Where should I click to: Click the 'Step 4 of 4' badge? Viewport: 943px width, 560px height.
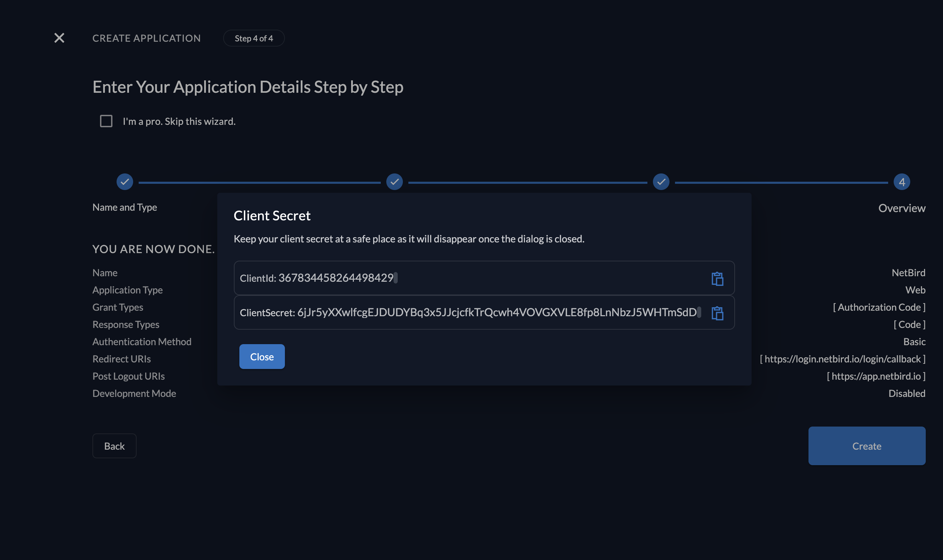click(x=254, y=38)
